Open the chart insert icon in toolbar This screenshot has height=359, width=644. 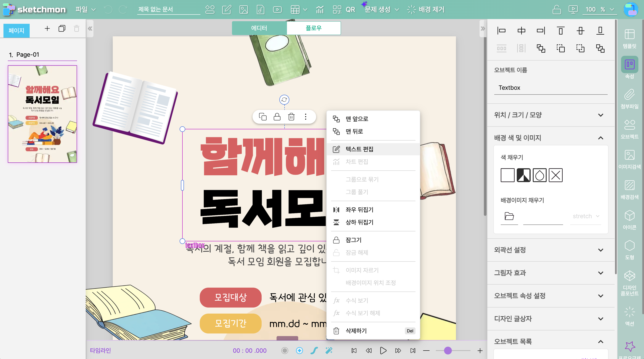(319, 10)
